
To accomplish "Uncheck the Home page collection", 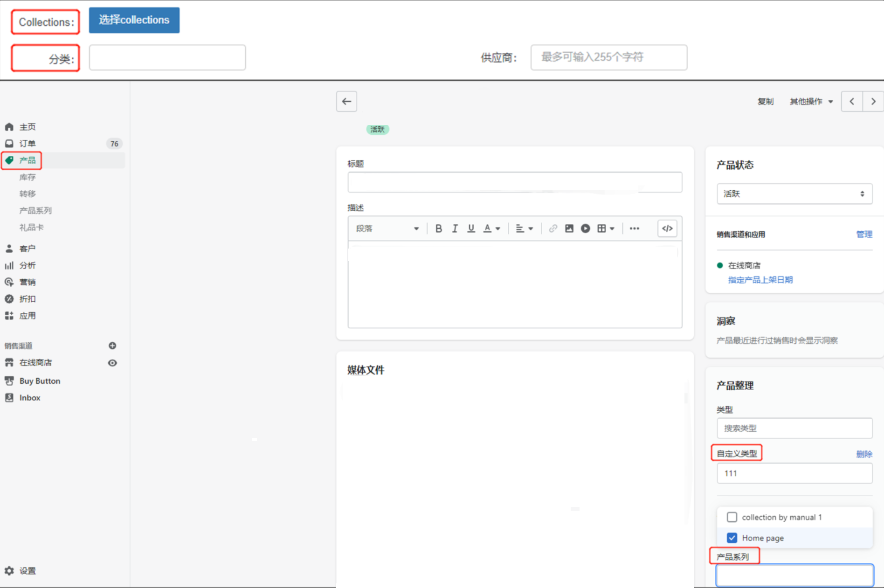I will (732, 538).
